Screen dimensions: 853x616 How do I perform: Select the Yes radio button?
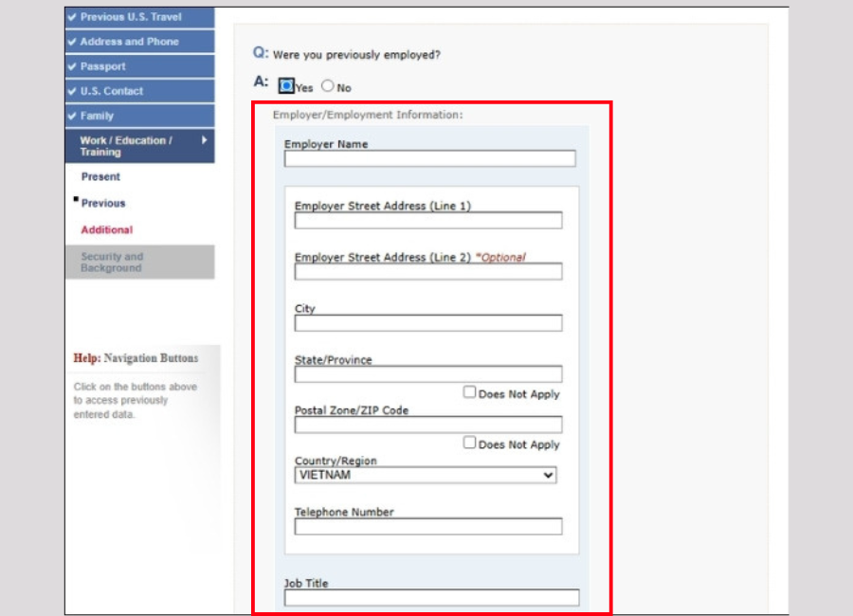(286, 86)
